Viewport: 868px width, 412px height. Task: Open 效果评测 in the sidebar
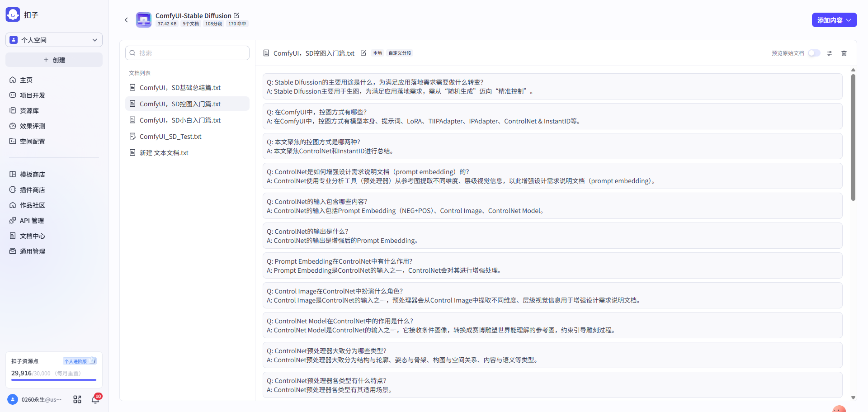point(32,126)
